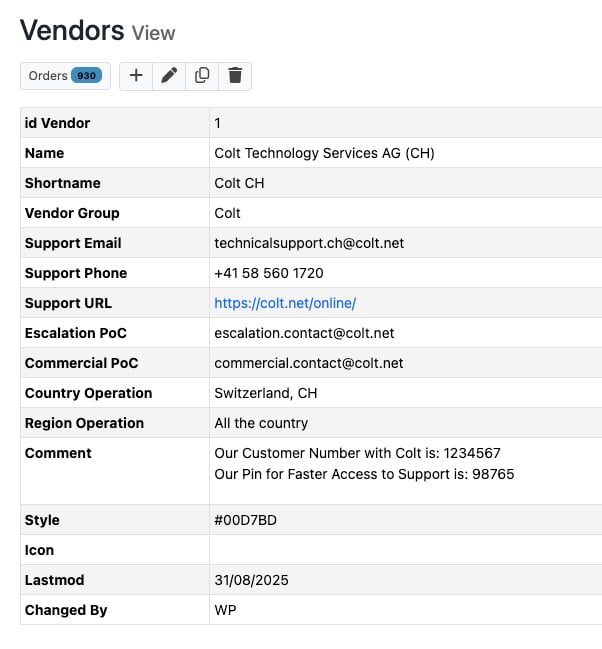This screenshot has height=649, width=602.
Task: Click the Switzerland, CH country value
Action: 266,393
